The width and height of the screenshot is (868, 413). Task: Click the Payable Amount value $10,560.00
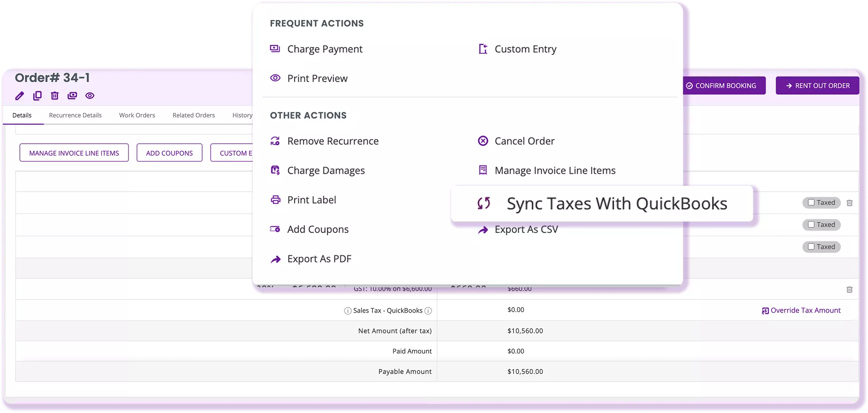pos(525,372)
